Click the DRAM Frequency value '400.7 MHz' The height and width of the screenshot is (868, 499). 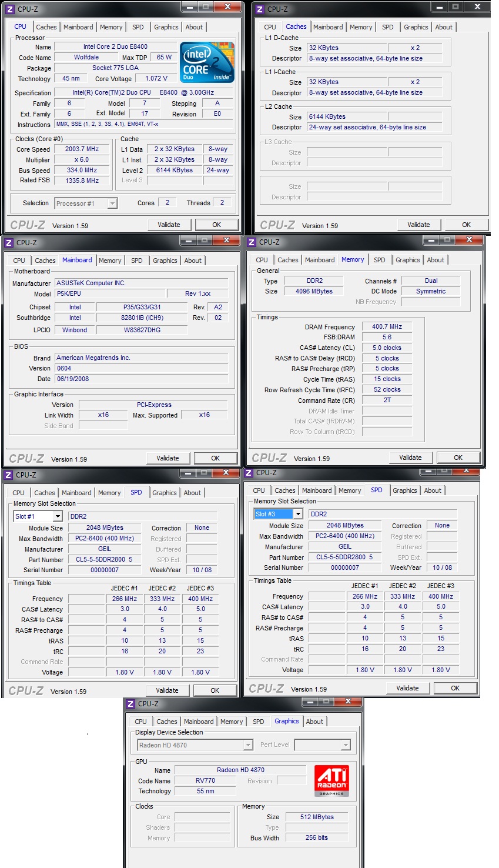pyautogui.click(x=387, y=326)
